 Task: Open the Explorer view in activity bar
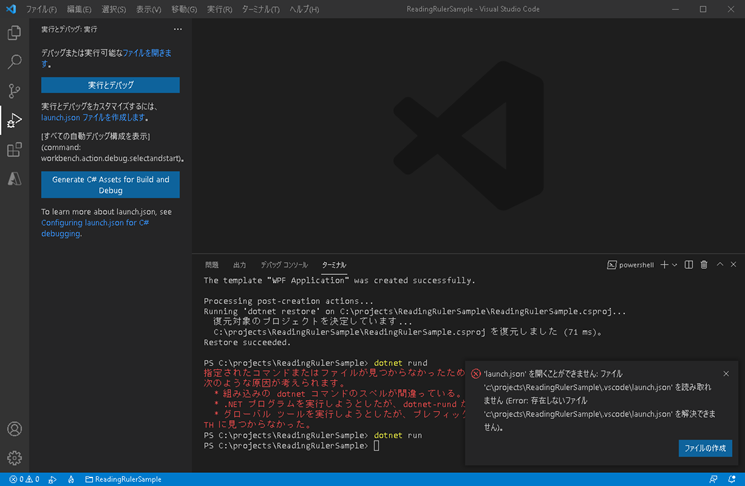(14, 32)
